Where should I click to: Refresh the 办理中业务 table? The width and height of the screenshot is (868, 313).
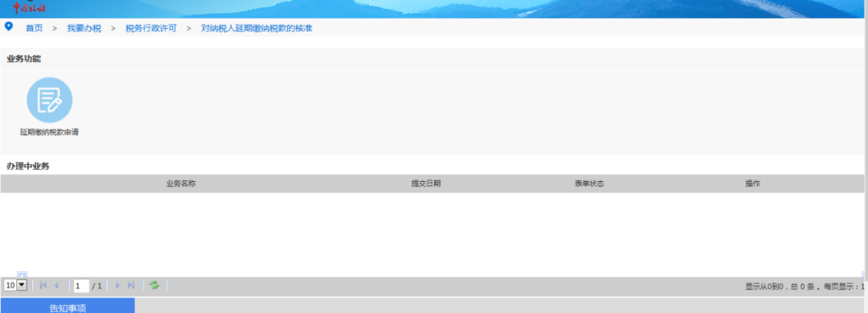coord(154,286)
